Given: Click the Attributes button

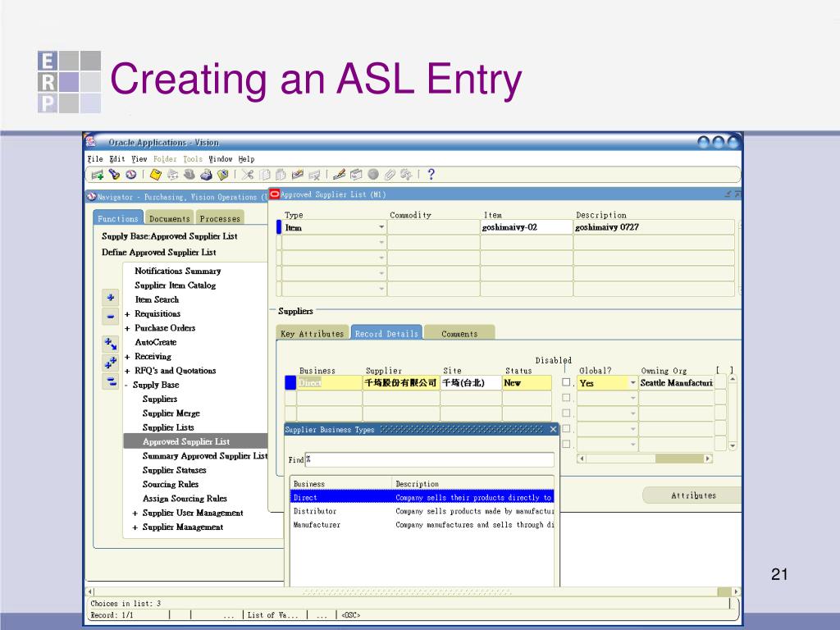Looking at the screenshot, I should tap(693, 495).
